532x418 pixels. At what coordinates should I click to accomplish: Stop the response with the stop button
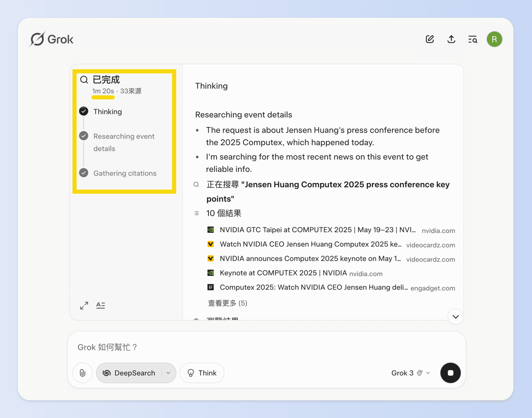click(x=450, y=373)
